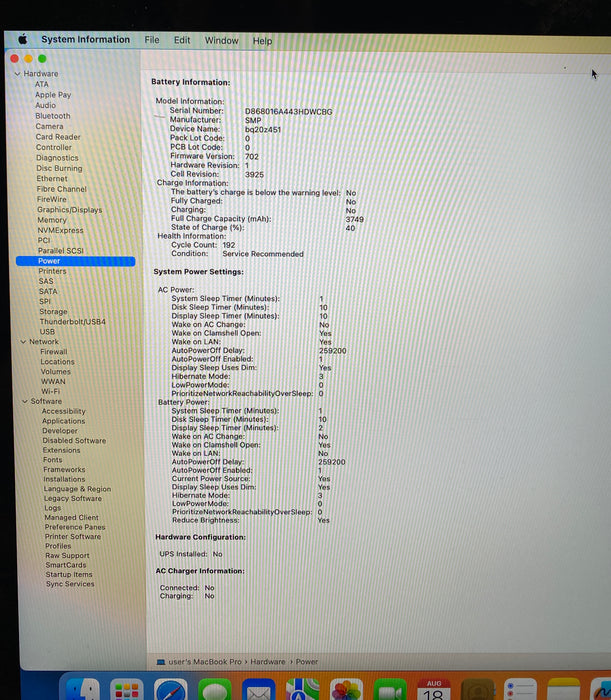Open Mail from the Dock
This screenshot has width=611, height=700.
258,689
